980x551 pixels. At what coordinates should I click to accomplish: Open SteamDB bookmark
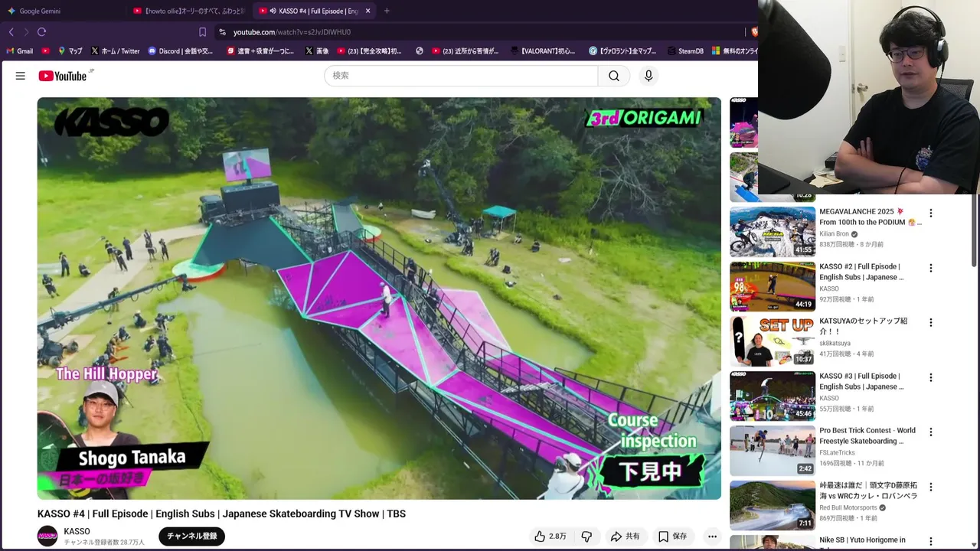tap(684, 51)
